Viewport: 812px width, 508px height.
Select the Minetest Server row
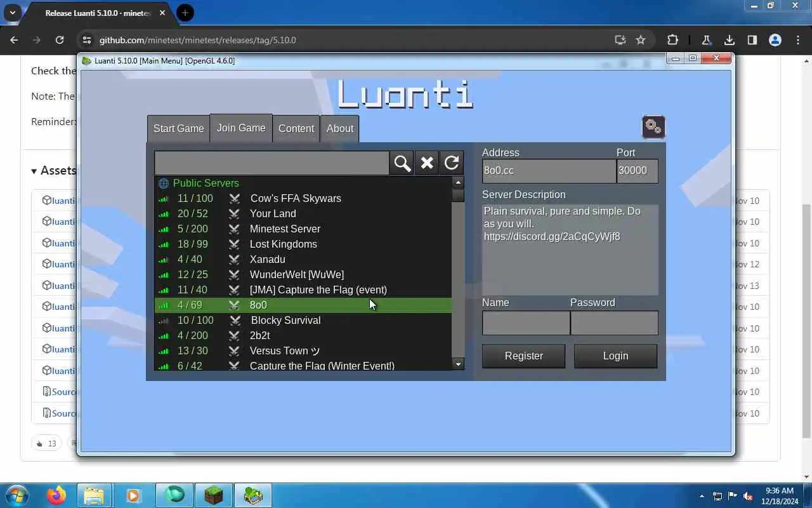click(303, 229)
